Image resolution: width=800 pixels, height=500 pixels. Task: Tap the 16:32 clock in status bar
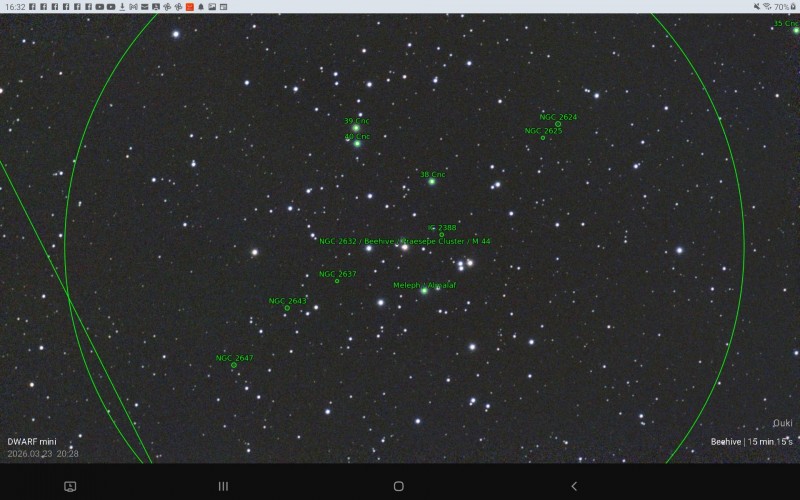15,7
